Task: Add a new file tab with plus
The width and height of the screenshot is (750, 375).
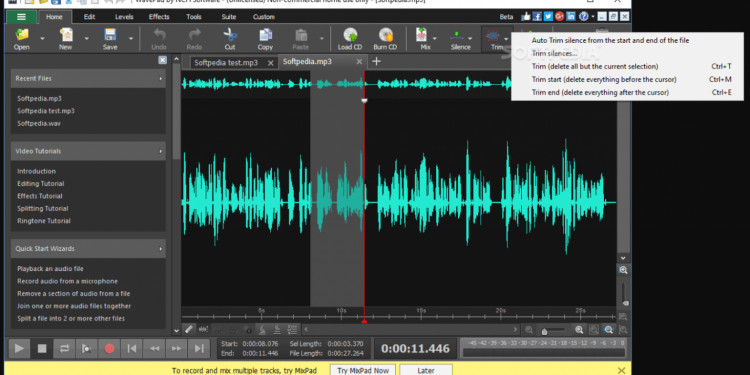Action: pyautogui.click(x=376, y=61)
